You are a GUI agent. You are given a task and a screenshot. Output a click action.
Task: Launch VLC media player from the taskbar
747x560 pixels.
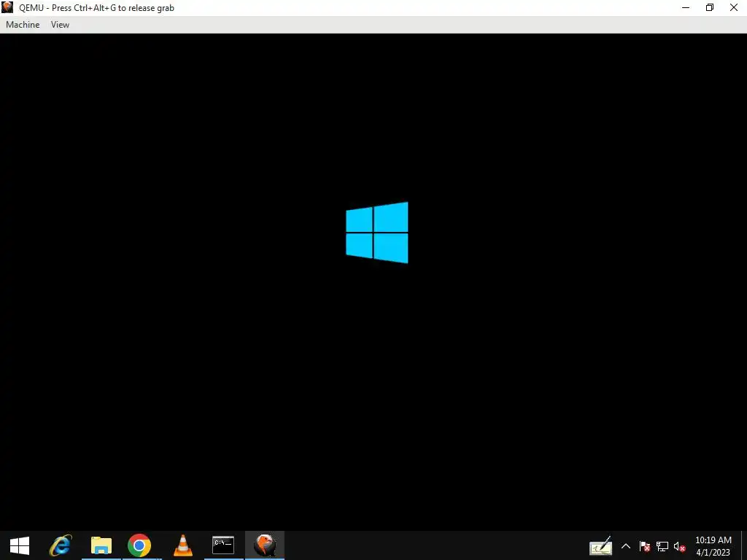pos(182,545)
